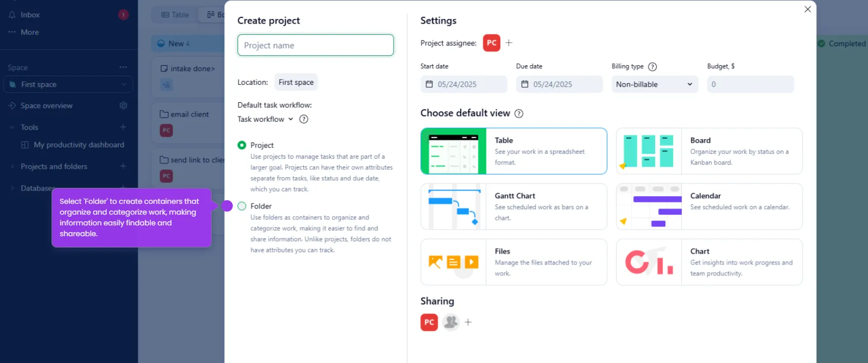Click the My productivity dashboard icon

tap(25, 145)
